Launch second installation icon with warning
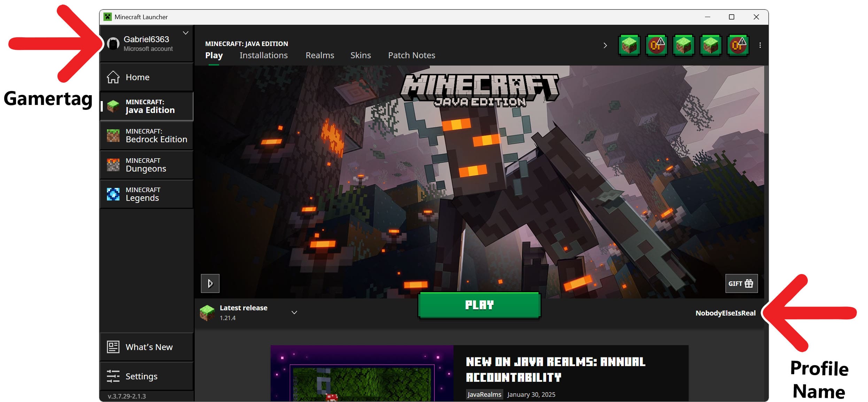This screenshot has width=868, height=402. coord(656,45)
